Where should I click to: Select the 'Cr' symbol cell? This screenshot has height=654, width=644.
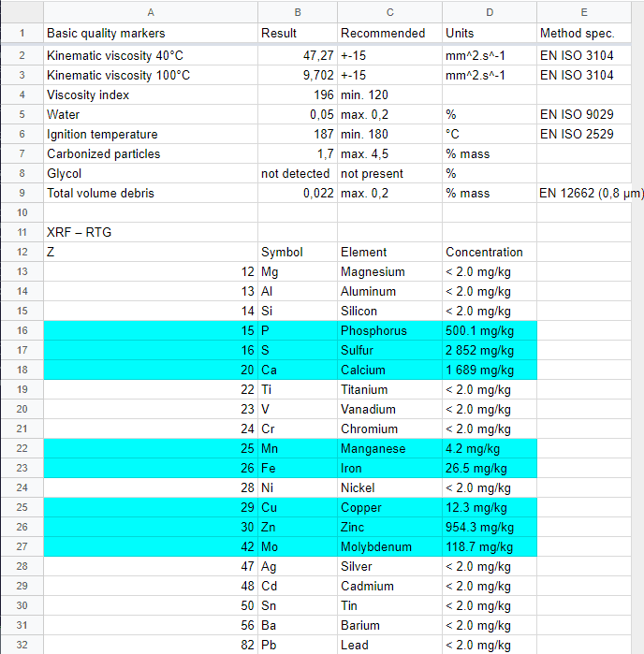tap(298, 429)
